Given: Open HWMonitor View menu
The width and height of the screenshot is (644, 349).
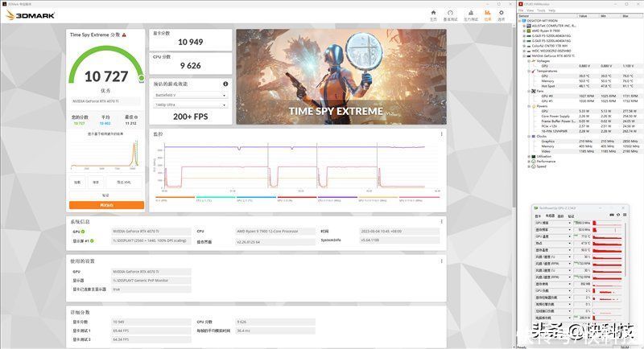Looking at the screenshot, I should pyautogui.click(x=530, y=10).
